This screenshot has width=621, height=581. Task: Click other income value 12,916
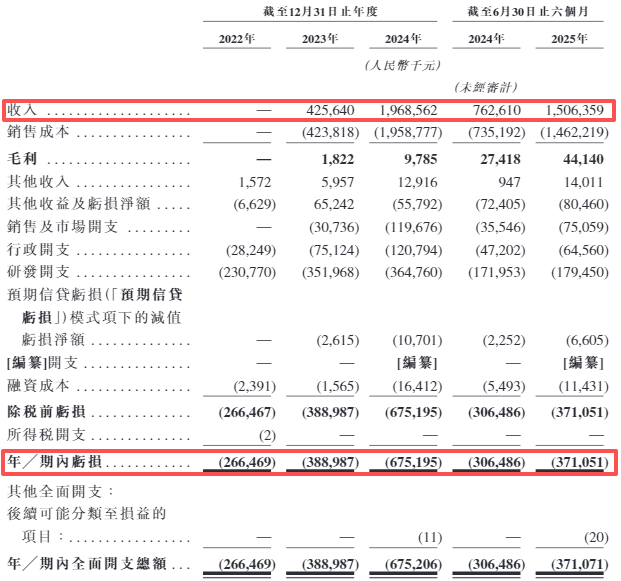(417, 182)
